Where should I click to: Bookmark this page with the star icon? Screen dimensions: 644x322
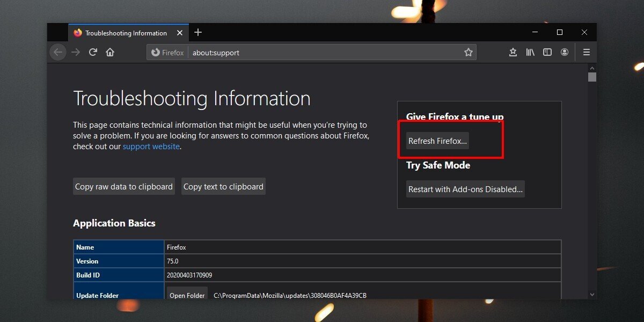coord(468,52)
